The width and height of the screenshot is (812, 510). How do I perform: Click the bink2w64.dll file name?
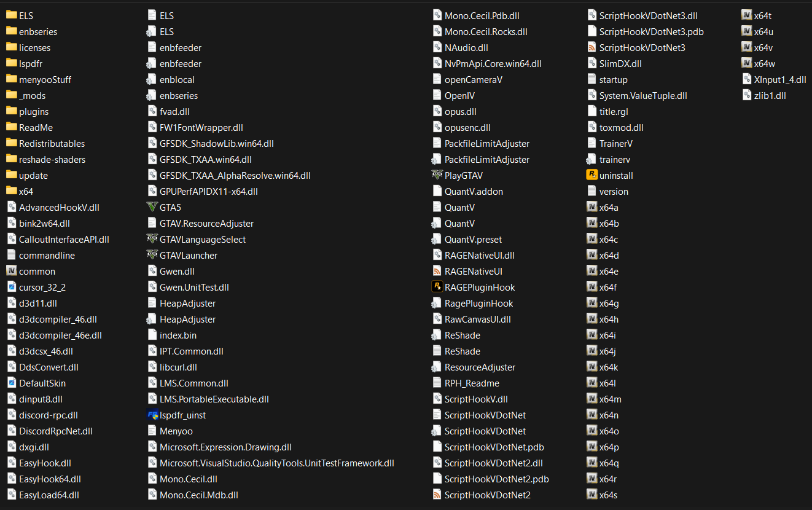44,223
